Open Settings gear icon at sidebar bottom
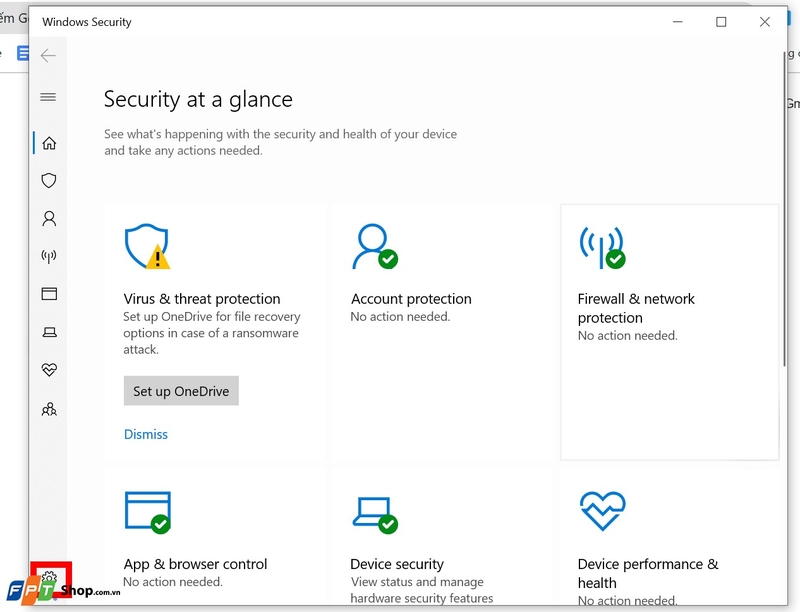 [49, 578]
